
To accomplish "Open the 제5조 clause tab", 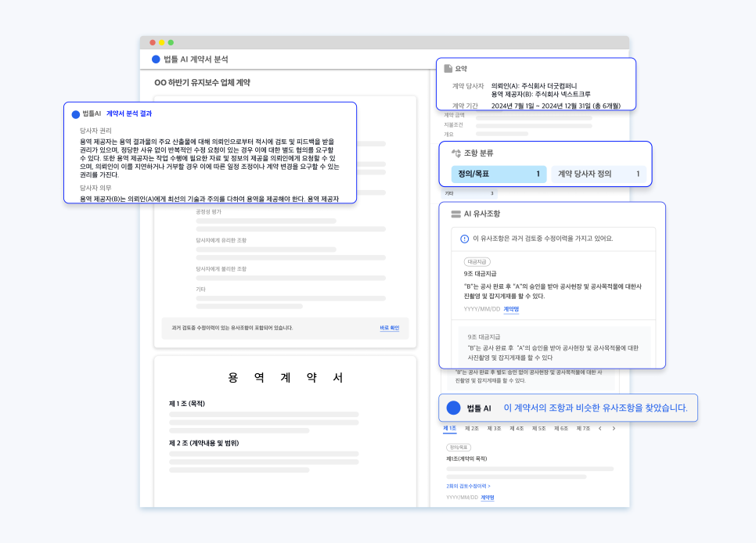I will pyautogui.click(x=538, y=428).
